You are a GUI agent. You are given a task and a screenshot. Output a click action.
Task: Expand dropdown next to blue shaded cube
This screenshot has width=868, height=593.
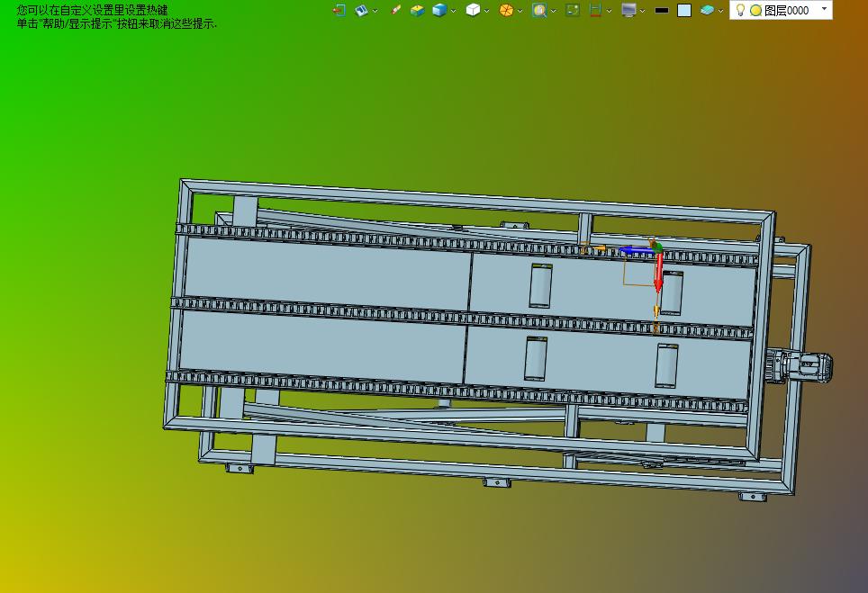[x=454, y=11]
